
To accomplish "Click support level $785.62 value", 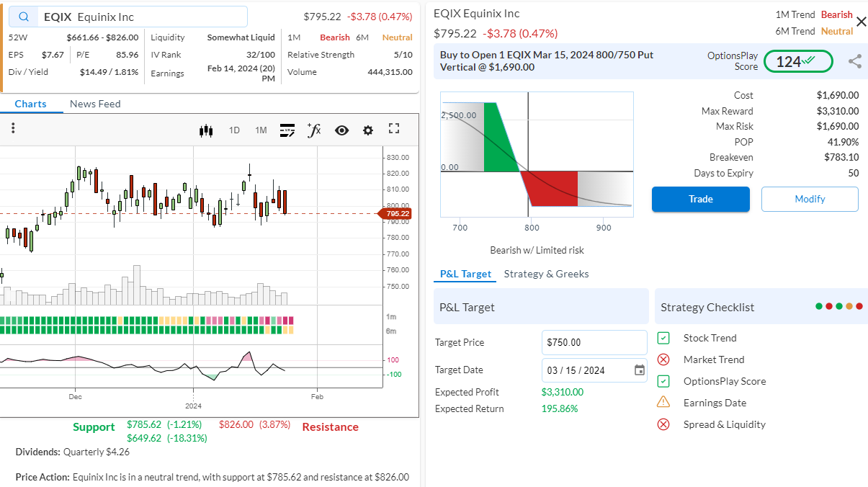I will point(144,424).
